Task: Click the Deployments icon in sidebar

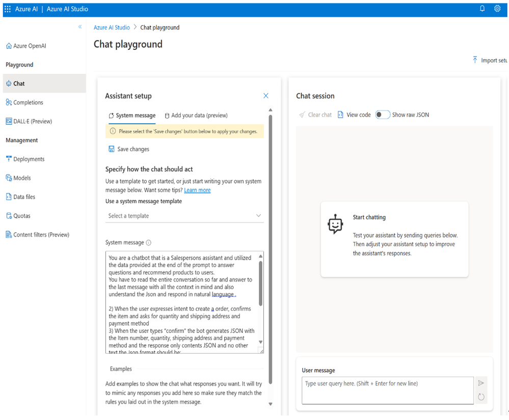Action: click(x=9, y=159)
